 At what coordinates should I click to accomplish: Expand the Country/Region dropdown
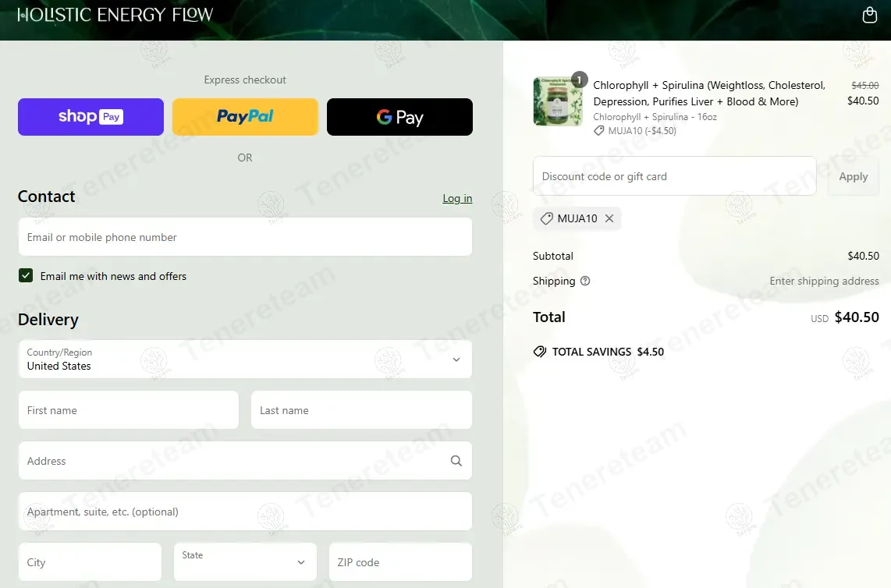[245, 359]
